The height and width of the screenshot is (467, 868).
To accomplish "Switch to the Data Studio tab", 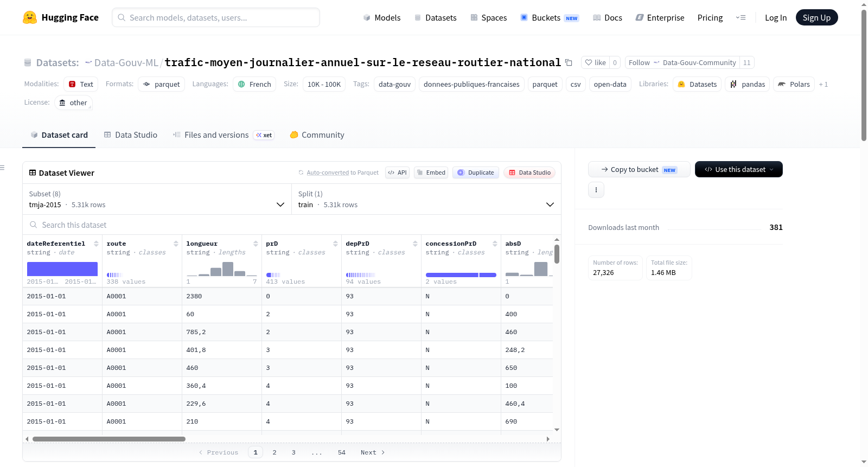I will (x=131, y=135).
